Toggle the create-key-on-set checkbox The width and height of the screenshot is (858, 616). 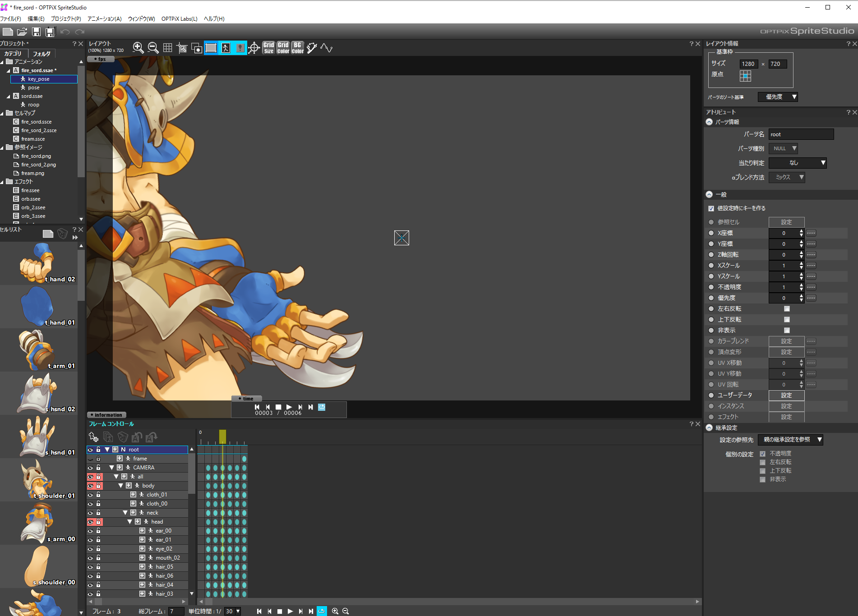[711, 208]
